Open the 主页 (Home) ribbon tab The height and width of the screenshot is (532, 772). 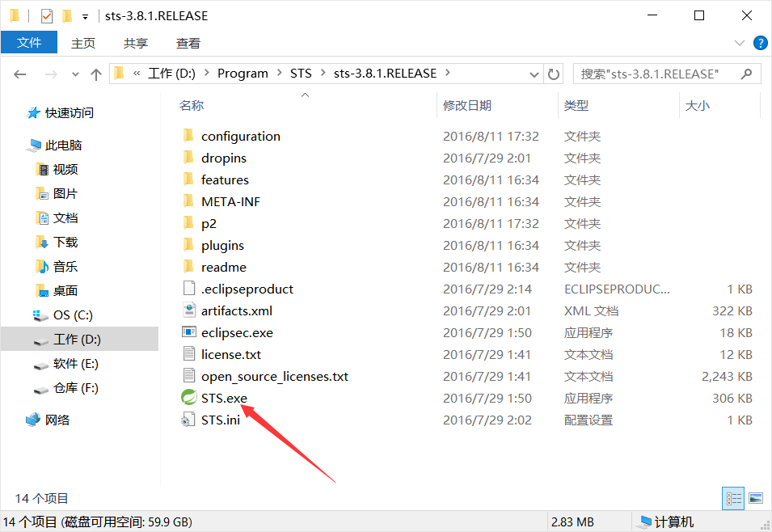coord(83,43)
